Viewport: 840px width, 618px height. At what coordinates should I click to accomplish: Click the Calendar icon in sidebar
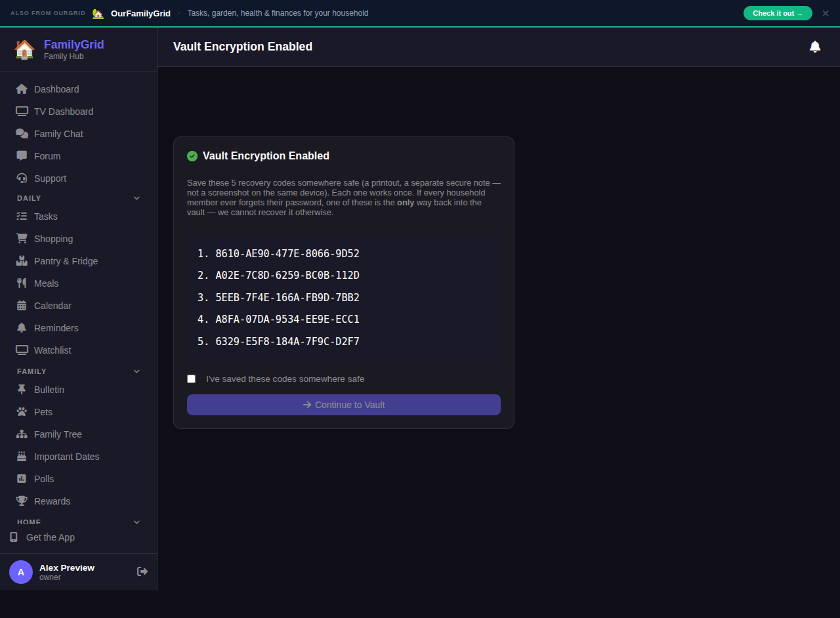coord(22,306)
